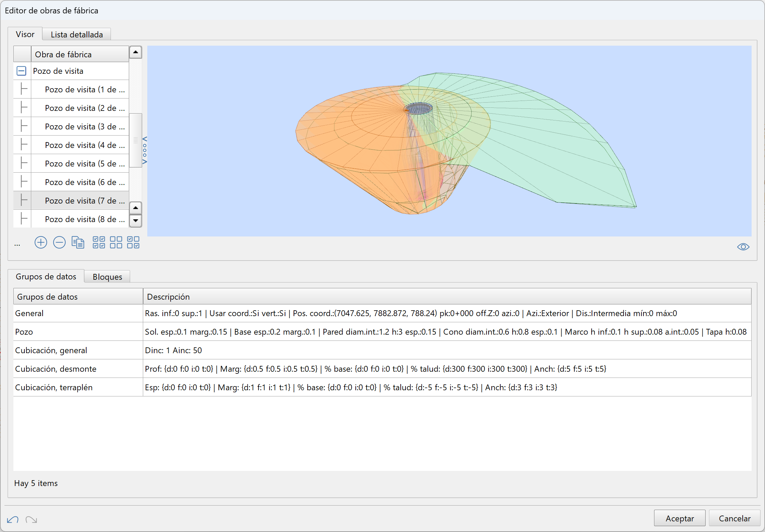Click the add (plus circle) icon
This screenshot has height=532, width=765.
(x=41, y=243)
